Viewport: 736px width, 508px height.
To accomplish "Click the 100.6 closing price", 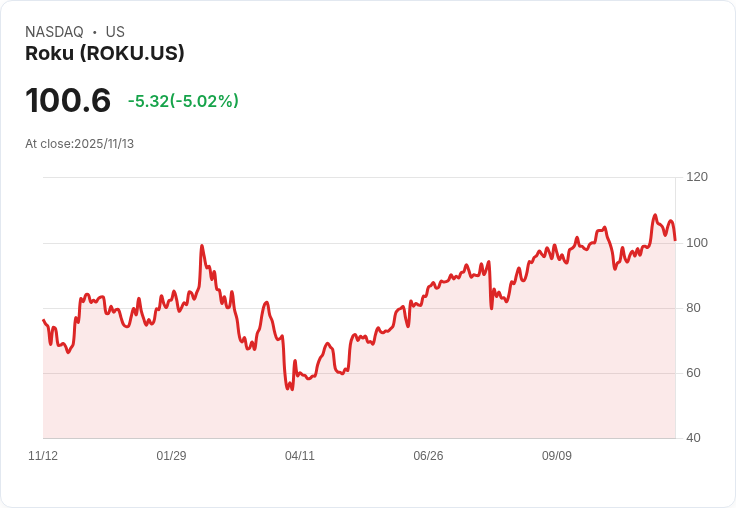I will (68, 101).
